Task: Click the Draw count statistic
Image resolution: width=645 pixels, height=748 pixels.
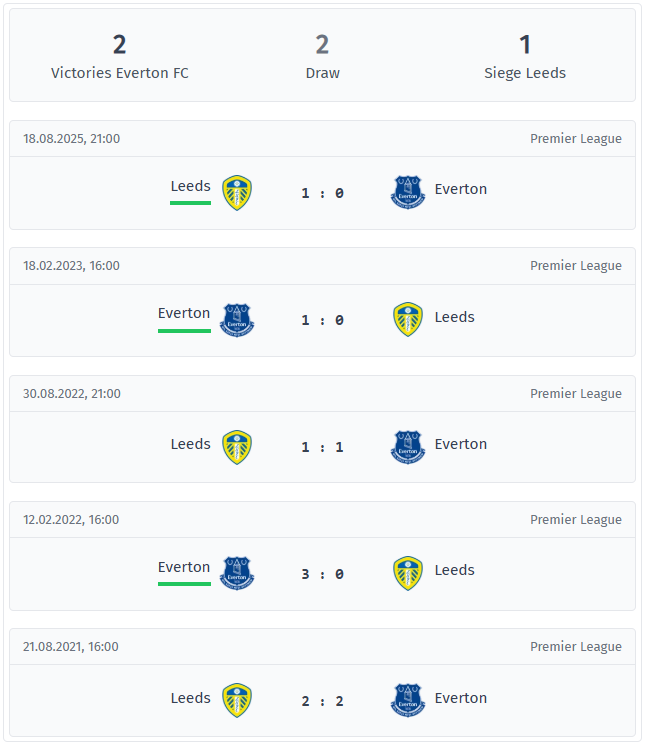Action: coord(322,56)
